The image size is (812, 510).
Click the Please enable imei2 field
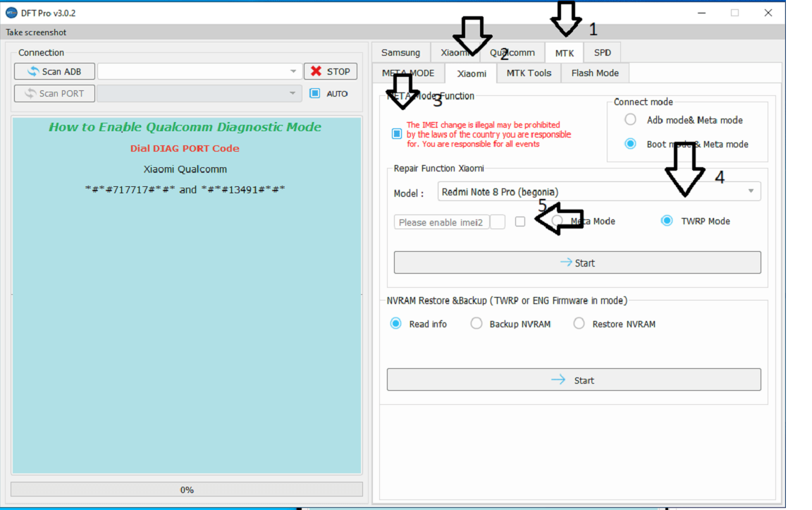coord(441,222)
